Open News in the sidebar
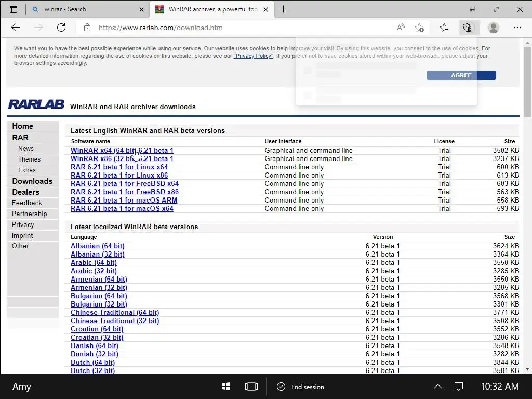Image resolution: width=532 pixels, height=399 pixels. [x=26, y=148]
